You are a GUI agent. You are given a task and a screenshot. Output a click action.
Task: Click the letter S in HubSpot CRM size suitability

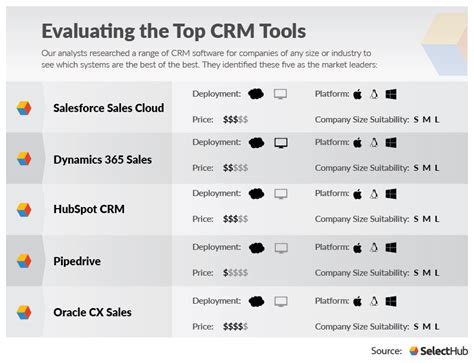pos(416,219)
